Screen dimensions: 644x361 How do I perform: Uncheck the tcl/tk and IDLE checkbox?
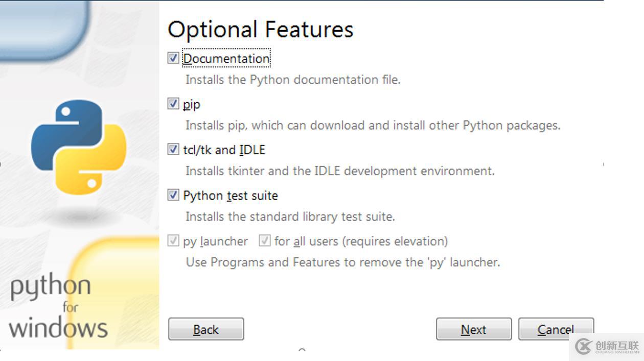[173, 149]
